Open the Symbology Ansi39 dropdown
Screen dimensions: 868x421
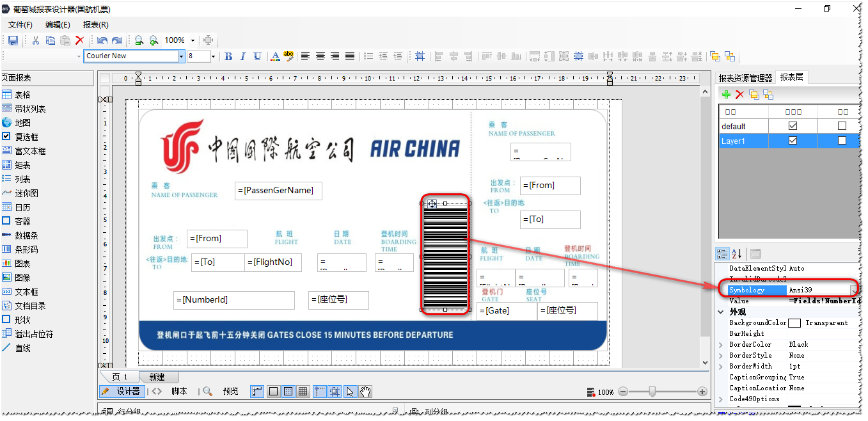click(x=854, y=290)
